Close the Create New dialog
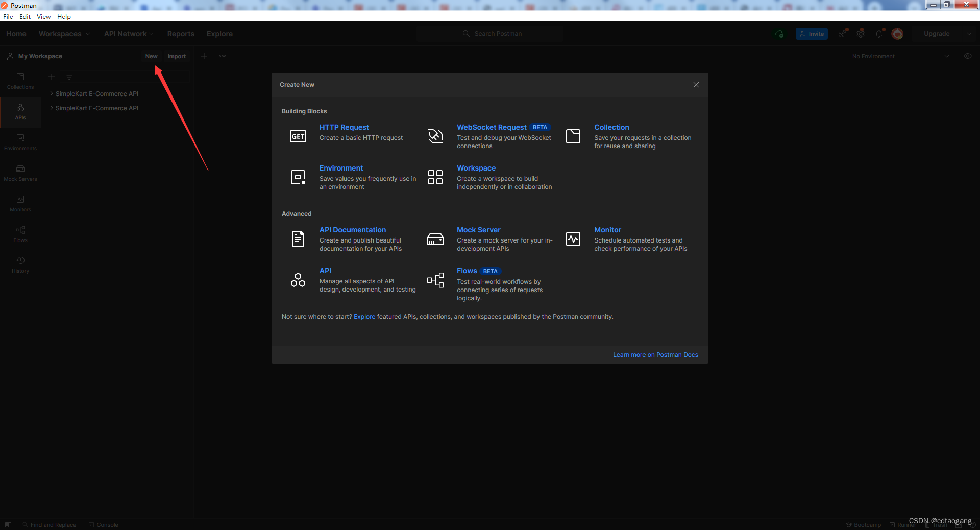 click(696, 85)
